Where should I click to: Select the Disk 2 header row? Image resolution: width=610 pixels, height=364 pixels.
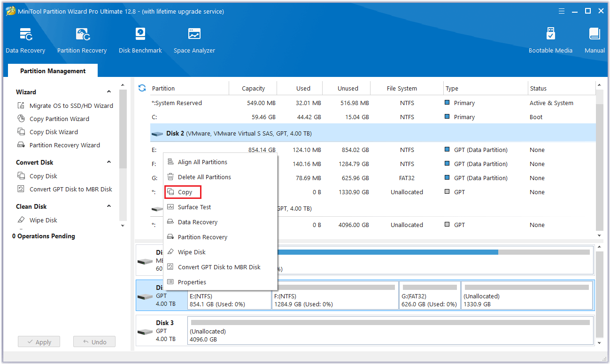click(x=373, y=133)
